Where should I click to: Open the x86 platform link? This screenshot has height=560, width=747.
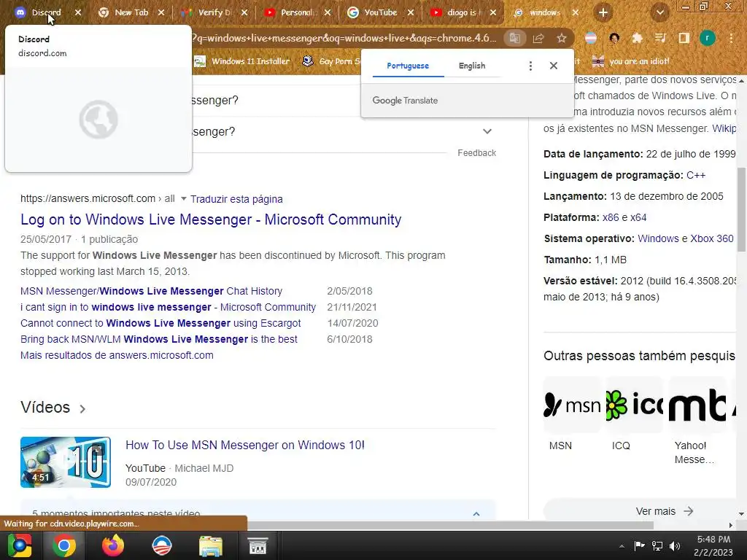(611, 217)
